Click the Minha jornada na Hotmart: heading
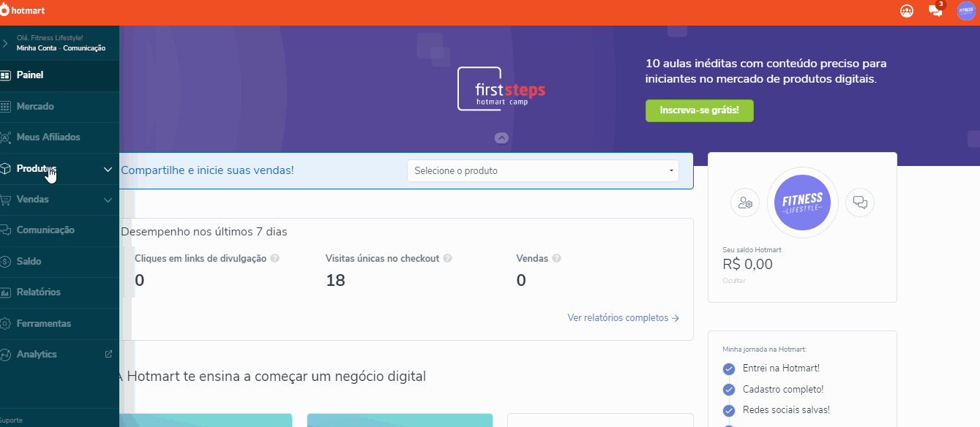This screenshot has width=980, height=427. pos(764,349)
